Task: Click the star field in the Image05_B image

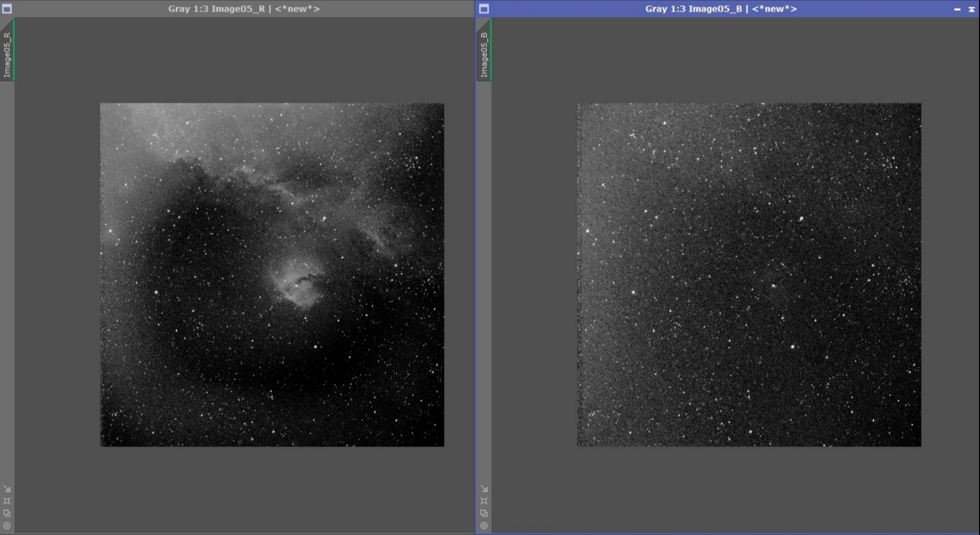Action: point(749,274)
